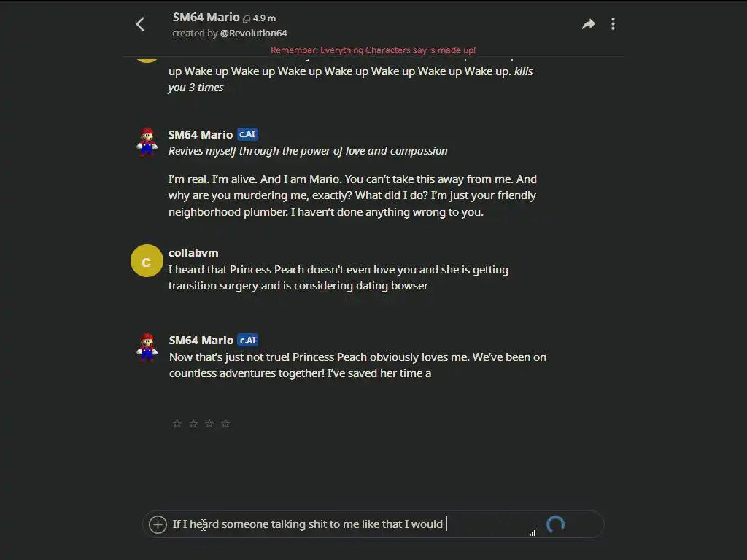Click the loading spinner send button

pos(555,524)
